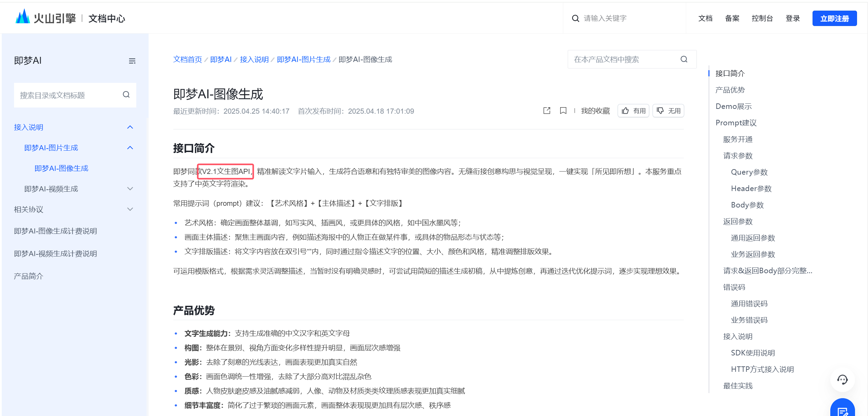This screenshot has height=416, width=868.
Task: Toggle the sidebar menu collapse icon
Action: pos(132,61)
